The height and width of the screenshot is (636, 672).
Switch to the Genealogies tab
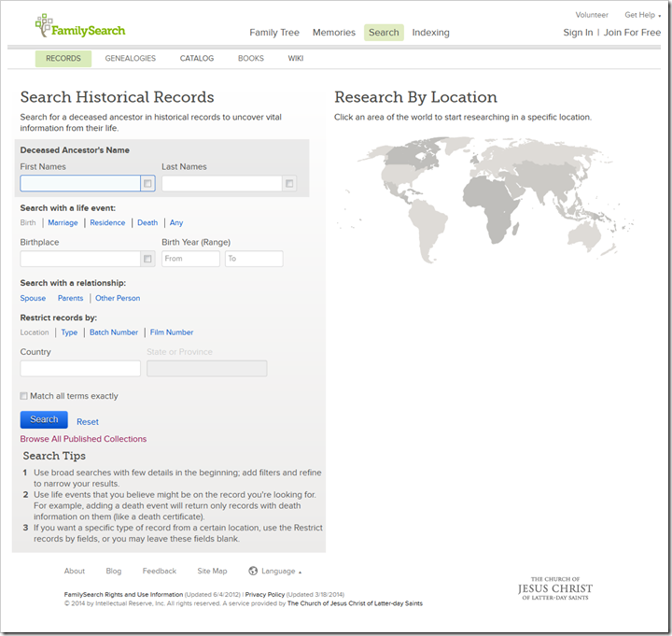131,58
